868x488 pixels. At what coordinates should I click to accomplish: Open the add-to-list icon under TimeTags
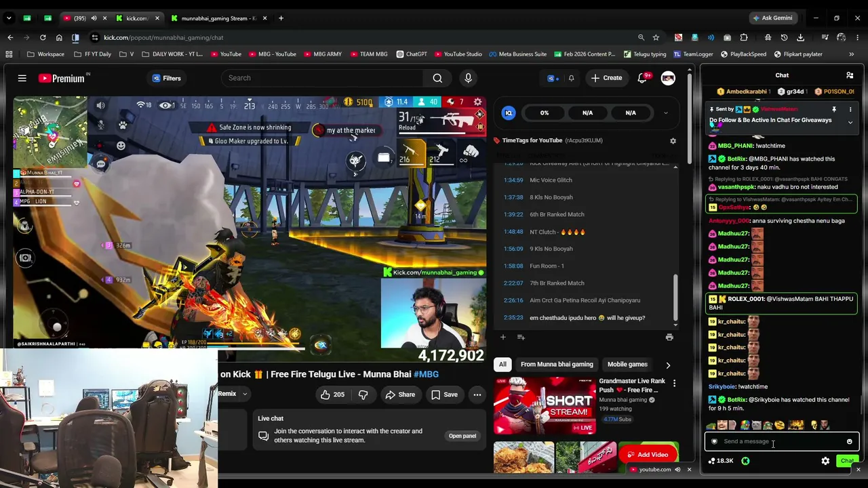(x=521, y=337)
